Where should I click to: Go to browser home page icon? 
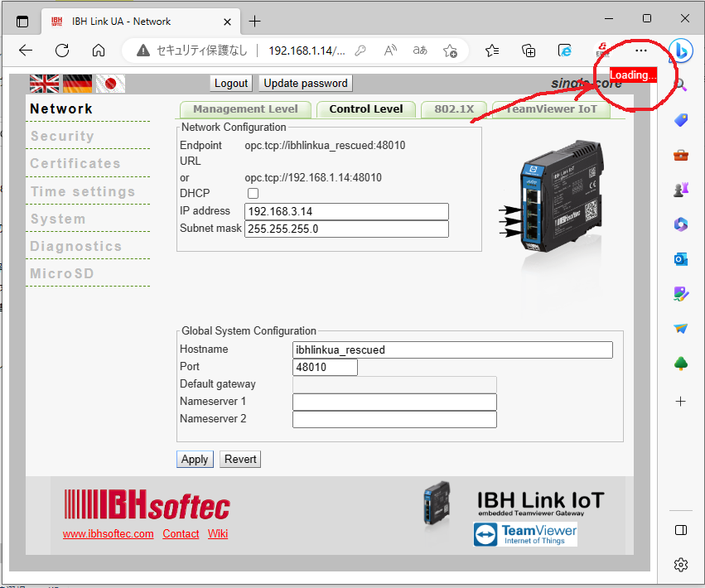99,51
